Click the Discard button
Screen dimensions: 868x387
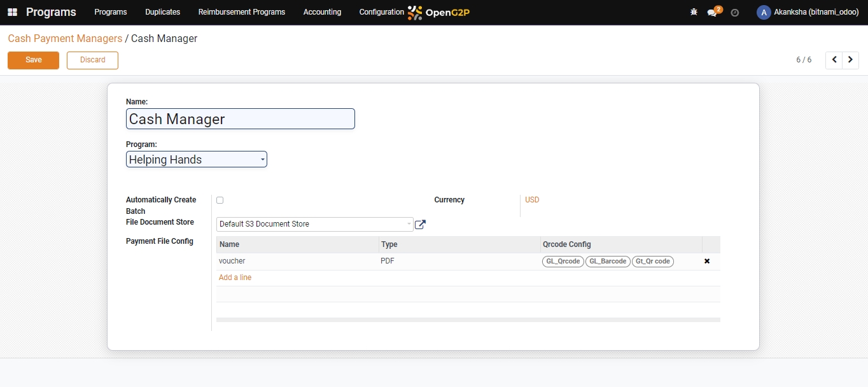tap(92, 60)
